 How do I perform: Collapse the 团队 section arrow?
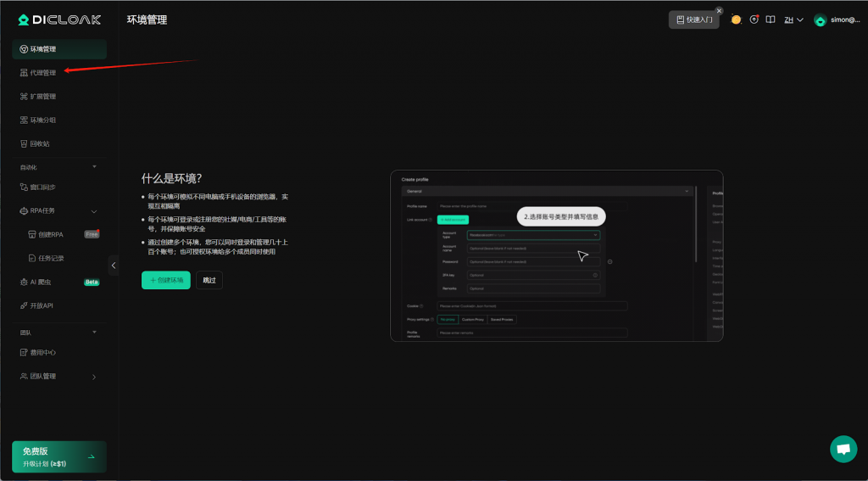[94, 333]
